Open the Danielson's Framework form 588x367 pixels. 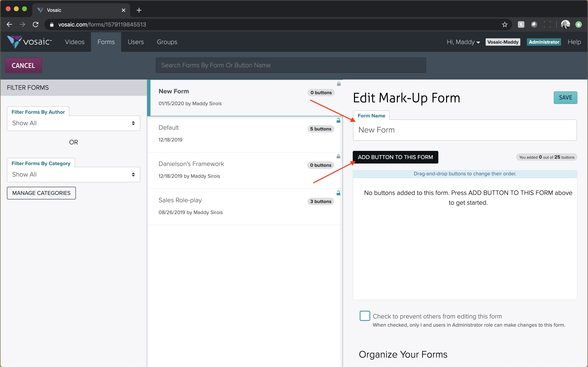coord(245,170)
